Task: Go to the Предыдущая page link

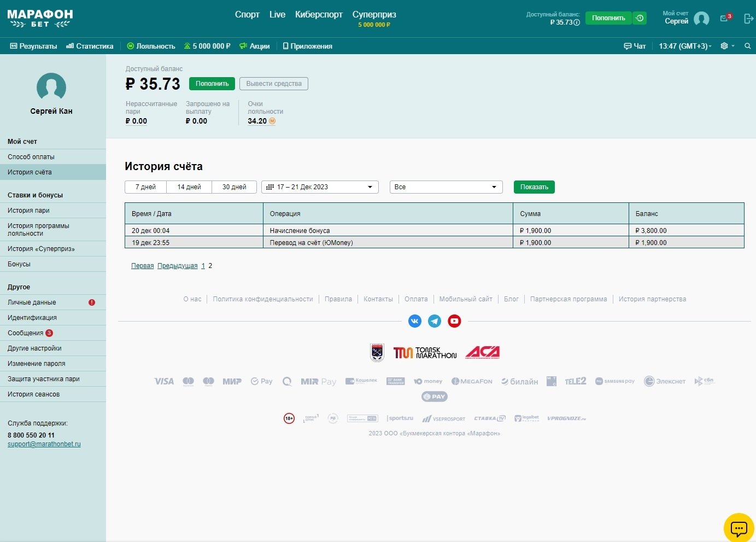Action: pos(177,266)
